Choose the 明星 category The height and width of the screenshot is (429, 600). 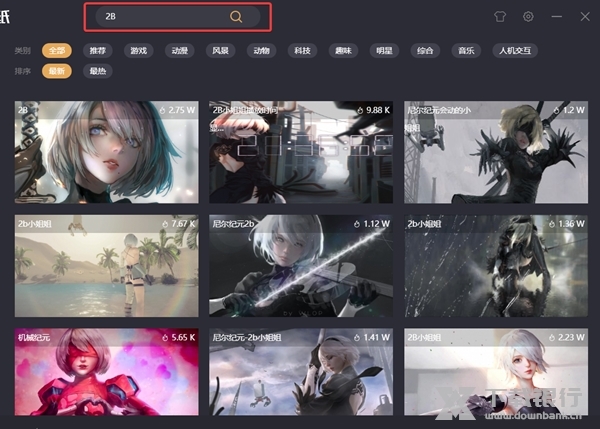coord(384,51)
